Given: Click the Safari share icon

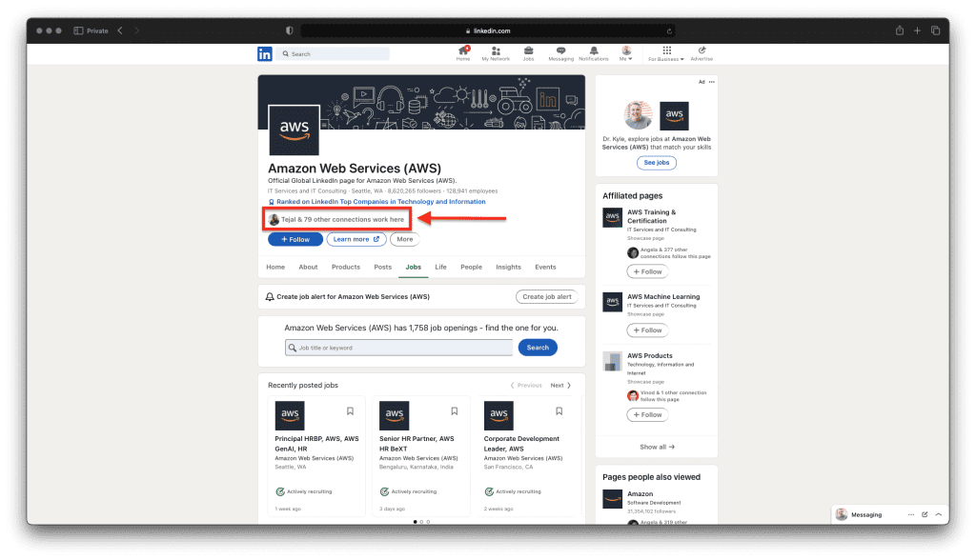Looking at the screenshot, I should tap(900, 30).
